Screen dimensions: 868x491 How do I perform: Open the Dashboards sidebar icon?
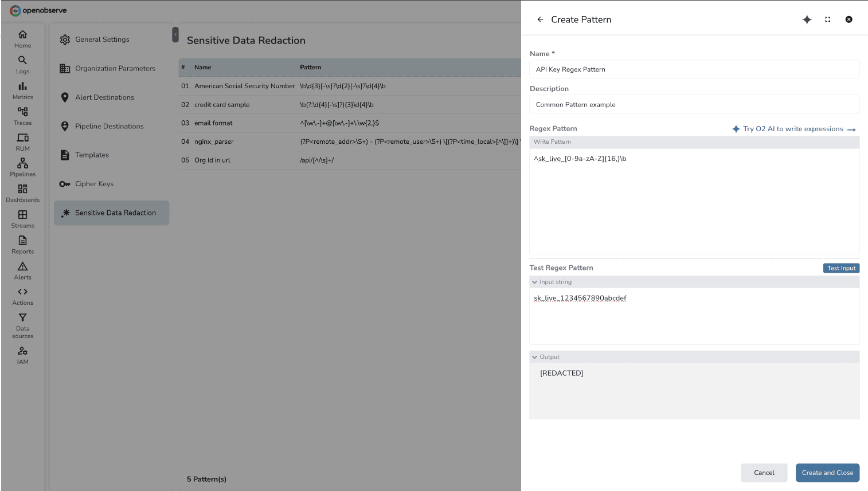tap(22, 194)
